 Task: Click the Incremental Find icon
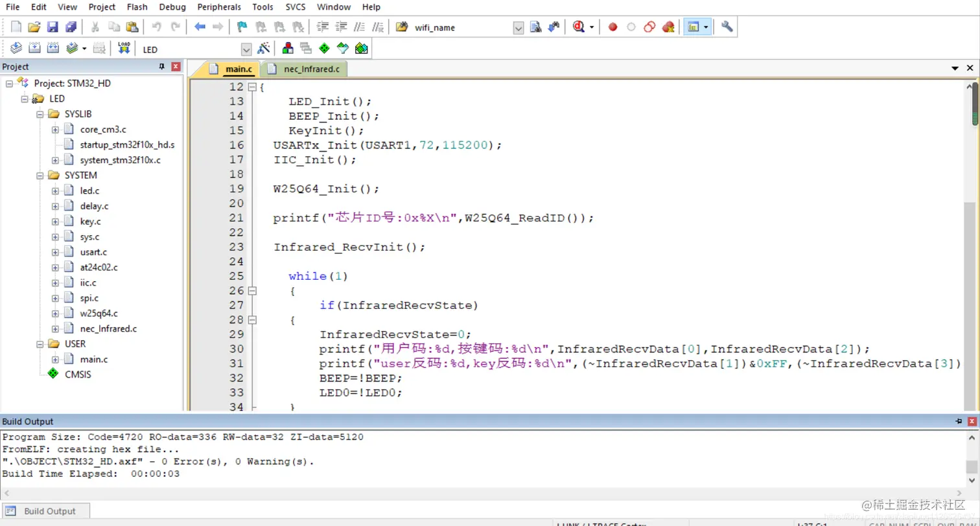[554, 27]
